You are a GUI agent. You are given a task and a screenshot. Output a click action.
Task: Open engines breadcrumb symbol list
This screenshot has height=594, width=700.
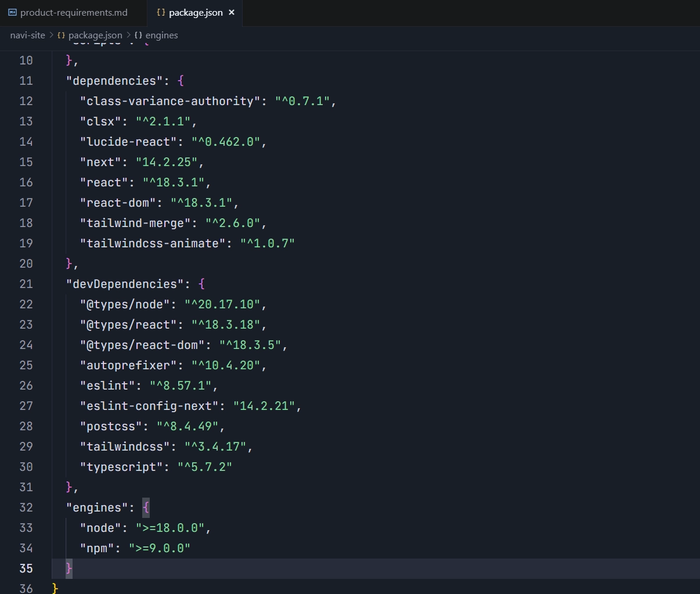point(161,35)
